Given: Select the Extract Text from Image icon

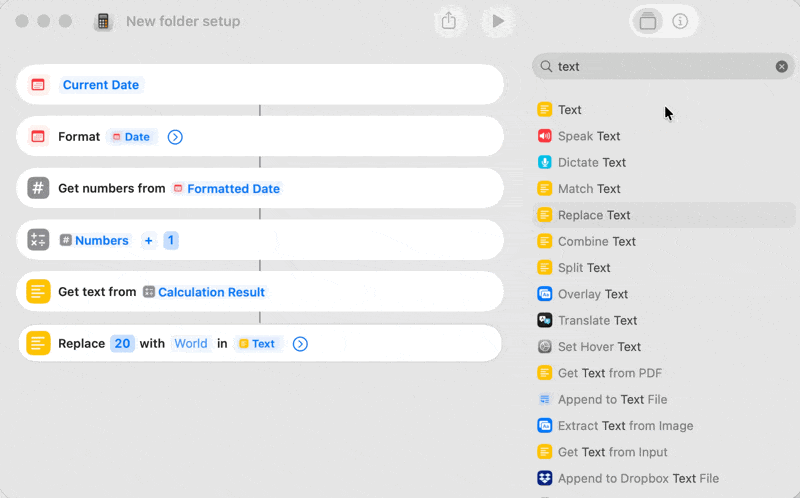Looking at the screenshot, I should [544, 426].
